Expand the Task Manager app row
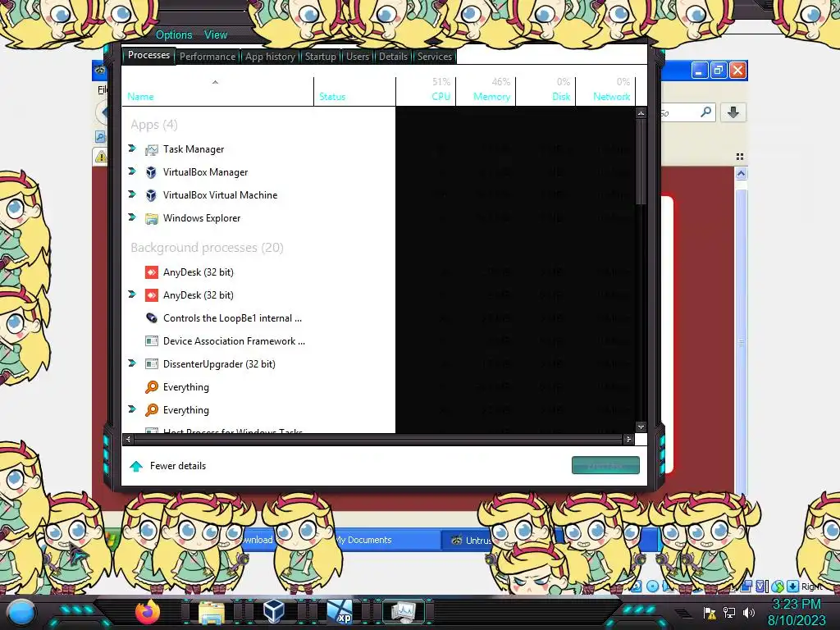The width and height of the screenshot is (840, 630). [132, 148]
